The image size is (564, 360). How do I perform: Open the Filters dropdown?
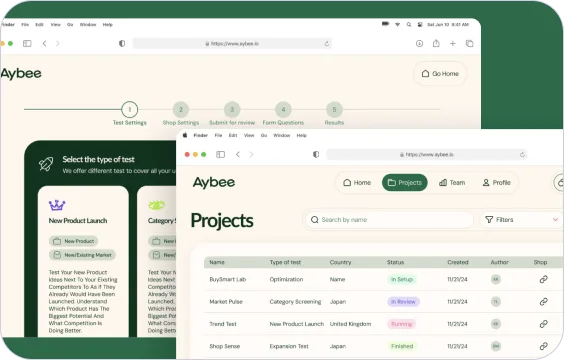(521, 220)
